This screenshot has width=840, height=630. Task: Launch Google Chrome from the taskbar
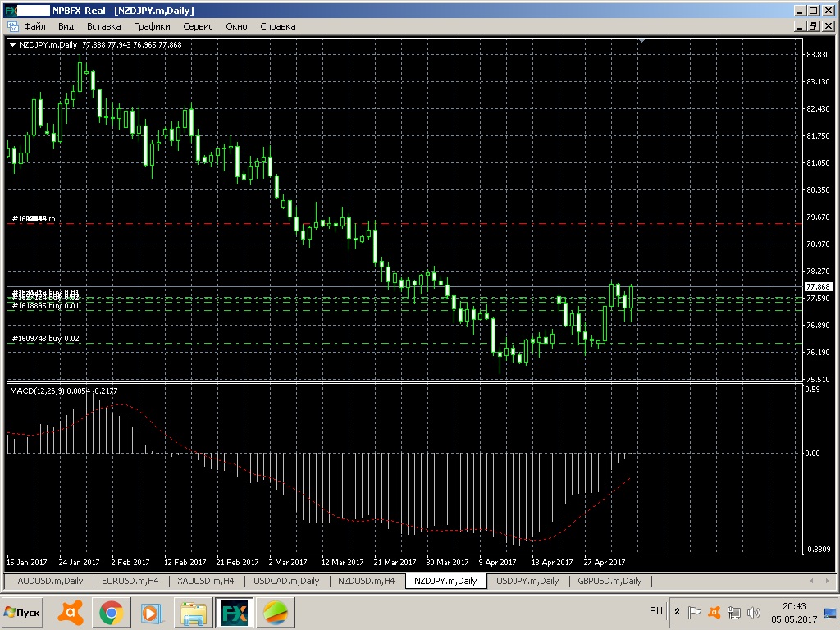[112, 612]
